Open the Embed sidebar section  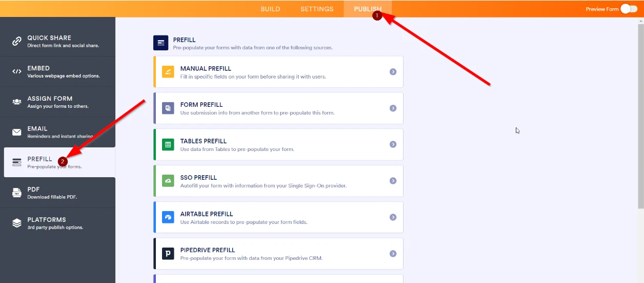coord(57,71)
